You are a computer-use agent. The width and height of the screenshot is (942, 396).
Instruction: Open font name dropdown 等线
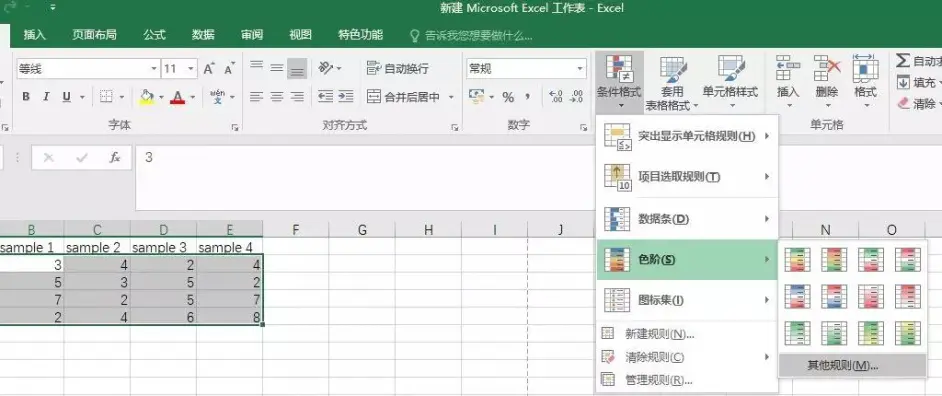coord(154,69)
